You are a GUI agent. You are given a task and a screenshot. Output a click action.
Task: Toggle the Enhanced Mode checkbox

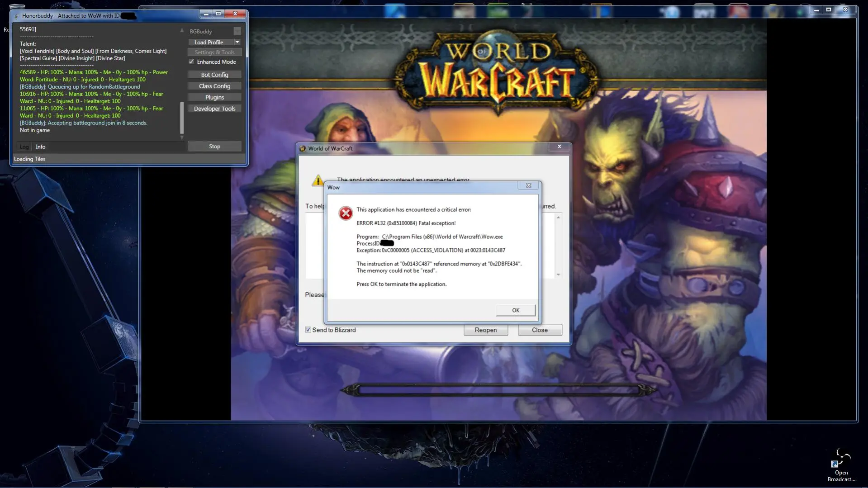coord(191,62)
